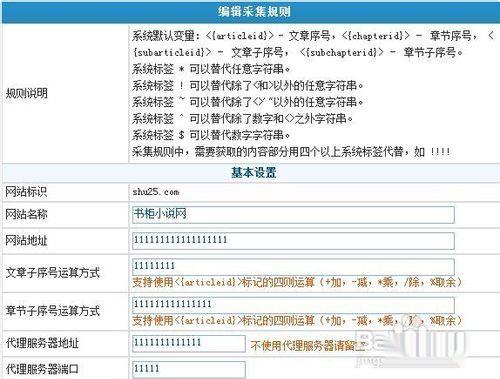
Task: Click the line 系统标签 ! 可以替代除了<和>以外
Action: [x=248, y=86]
